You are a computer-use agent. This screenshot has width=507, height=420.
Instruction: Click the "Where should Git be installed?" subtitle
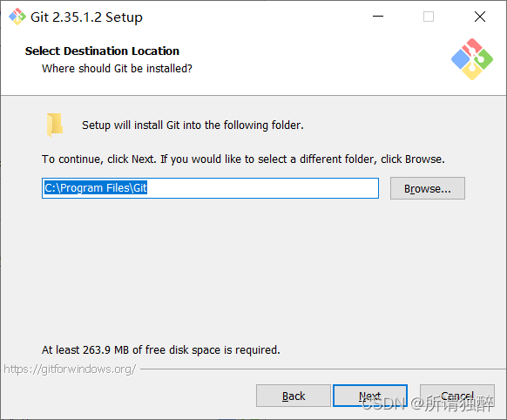click(117, 69)
